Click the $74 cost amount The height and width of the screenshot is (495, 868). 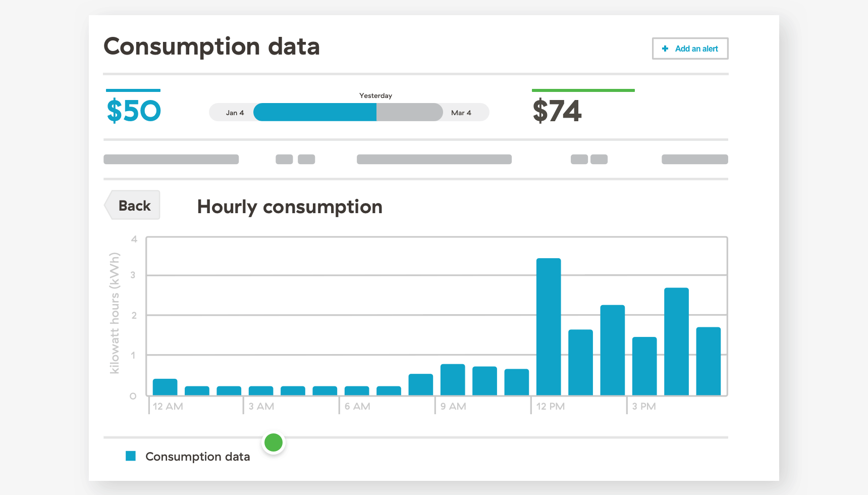(x=557, y=111)
